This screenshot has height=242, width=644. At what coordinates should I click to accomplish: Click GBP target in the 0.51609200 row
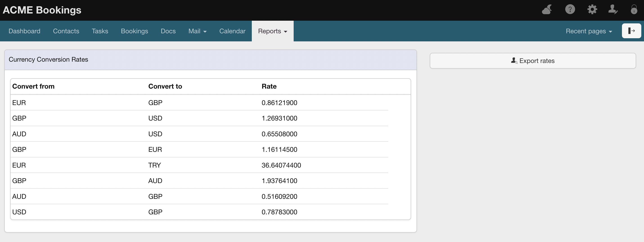coord(155,197)
